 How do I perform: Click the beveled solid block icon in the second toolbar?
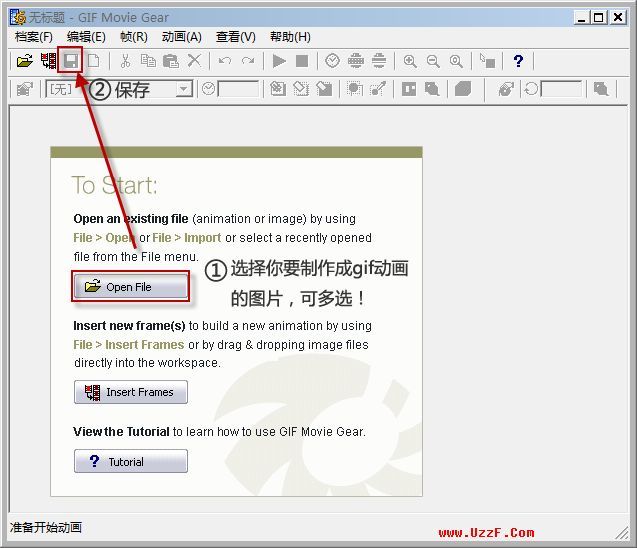pyautogui.click(x=463, y=89)
